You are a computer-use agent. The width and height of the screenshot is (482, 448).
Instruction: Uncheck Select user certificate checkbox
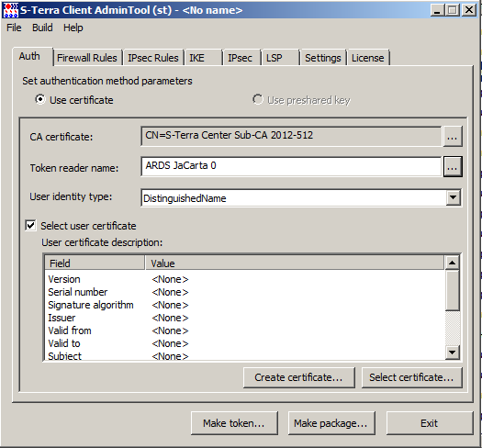pyautogui.click(x=30, y=226)
